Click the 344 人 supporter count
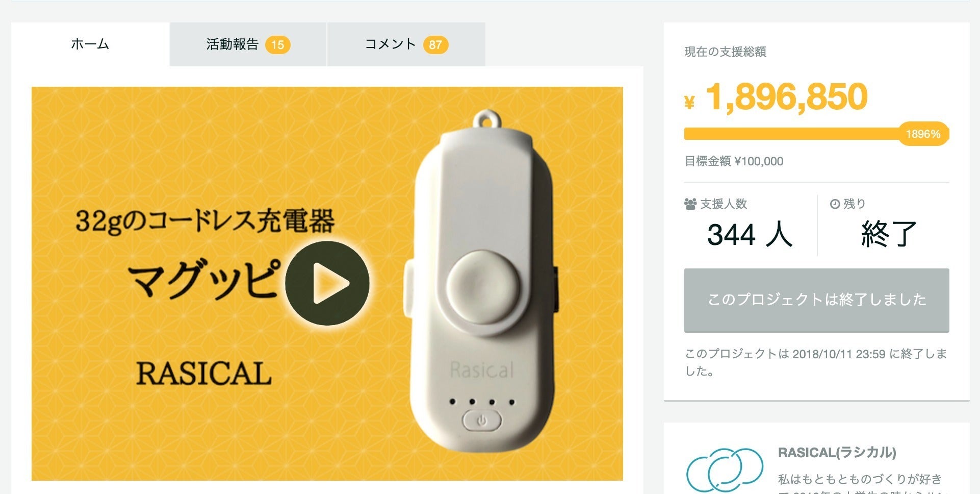980x494 pixels. point(750,234)
